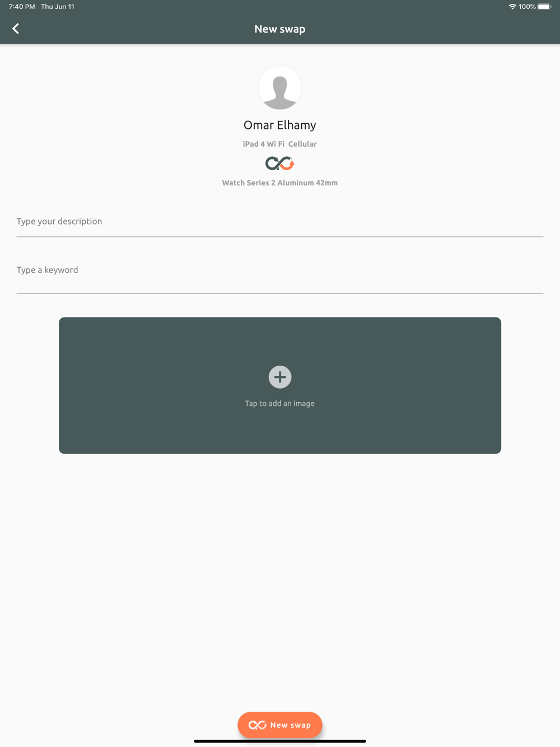Tap 'Watch Series 2 Aluminum 42mm' label
Viewport: 560px width, 747px height.
(280, 183)
